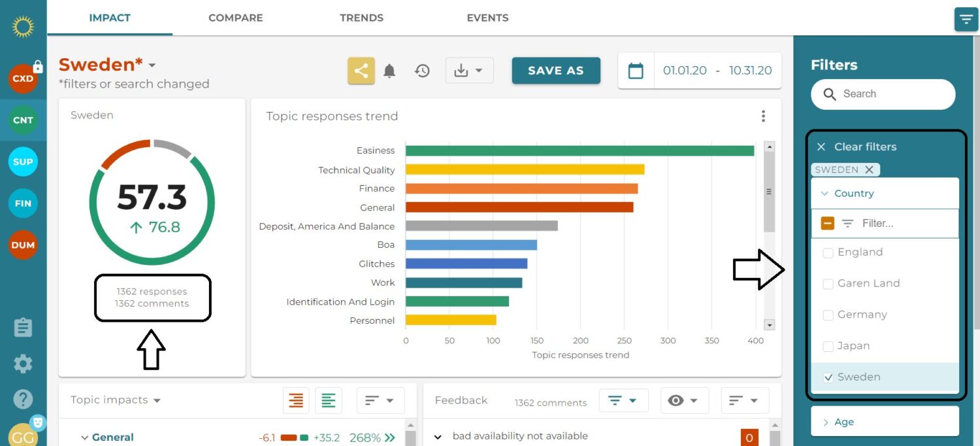Remove the SWEDEN filter chip
The image size is (980, 446).
pos(869,169)
